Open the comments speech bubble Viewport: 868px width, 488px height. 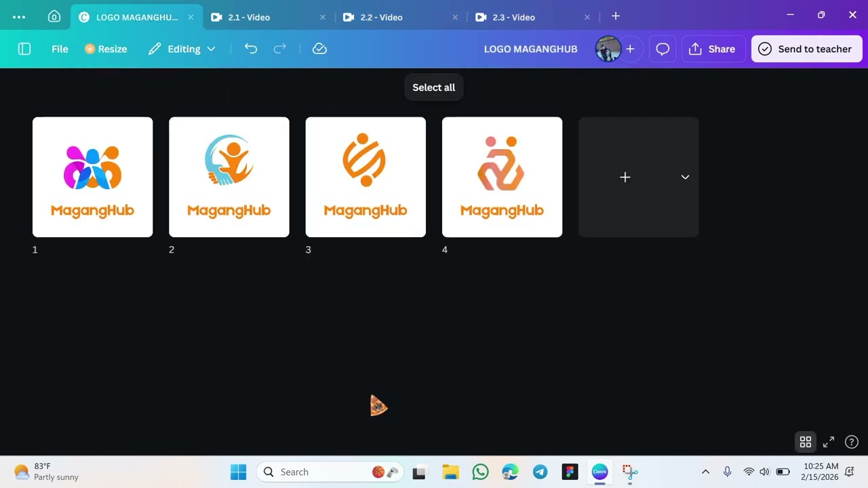click(663, 49)
